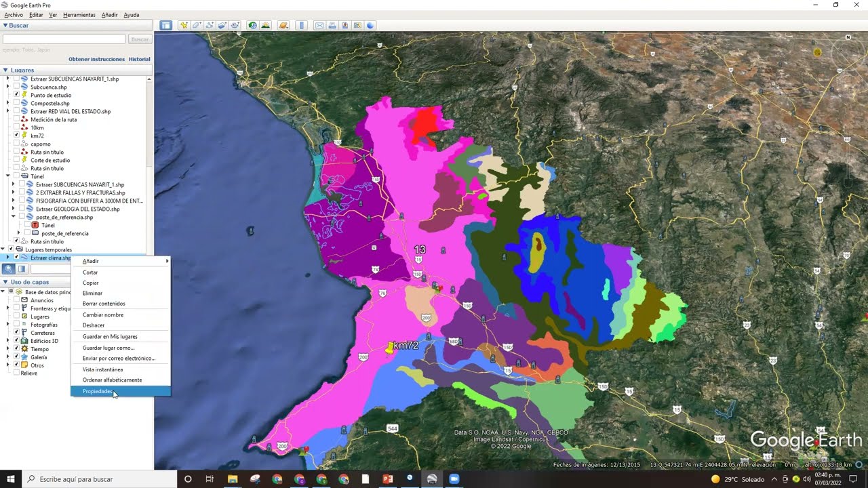Click the km72 yellow pin on the map
The height and width of the screenshot is (488, 868).
point(390,348)
